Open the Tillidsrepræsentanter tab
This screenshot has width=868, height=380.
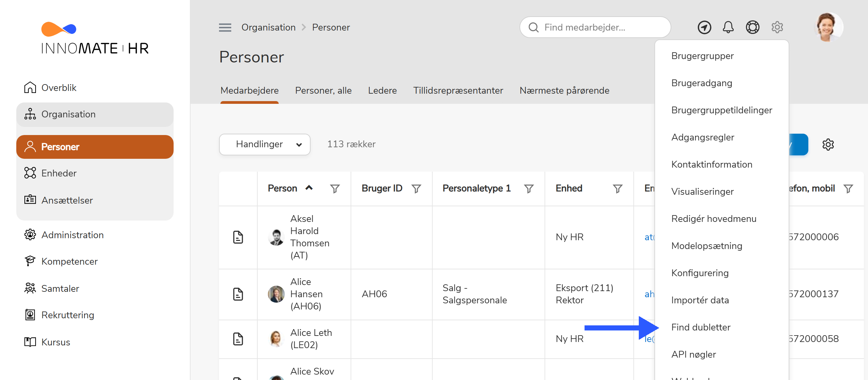[x=458, y=91]
